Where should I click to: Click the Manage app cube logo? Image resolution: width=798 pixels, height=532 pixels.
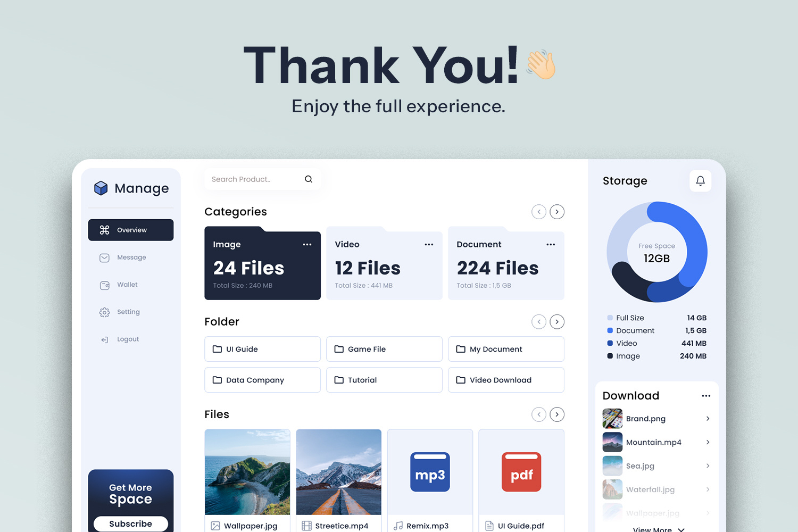click(x=101, y=188)
